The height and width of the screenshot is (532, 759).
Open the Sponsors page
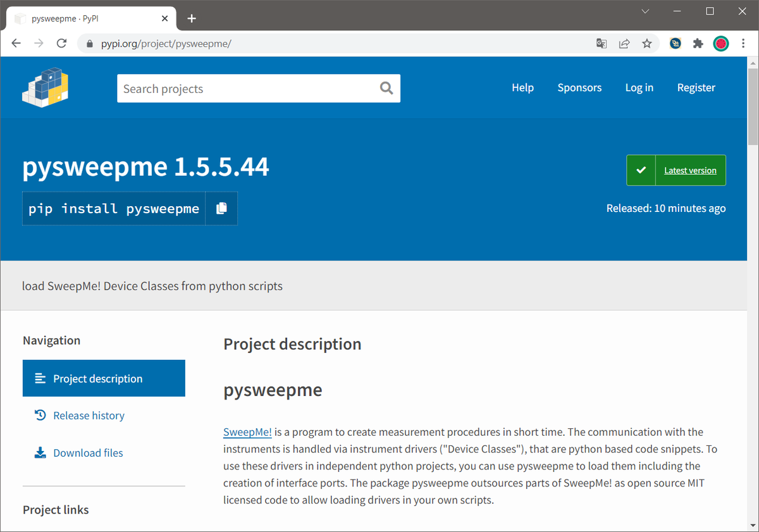579,87
